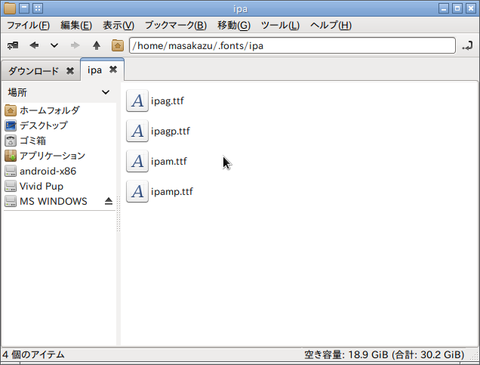Viewport: 480px width, 365px height.
Task: Click the stick window title bar button
Action: click(37, 8)
